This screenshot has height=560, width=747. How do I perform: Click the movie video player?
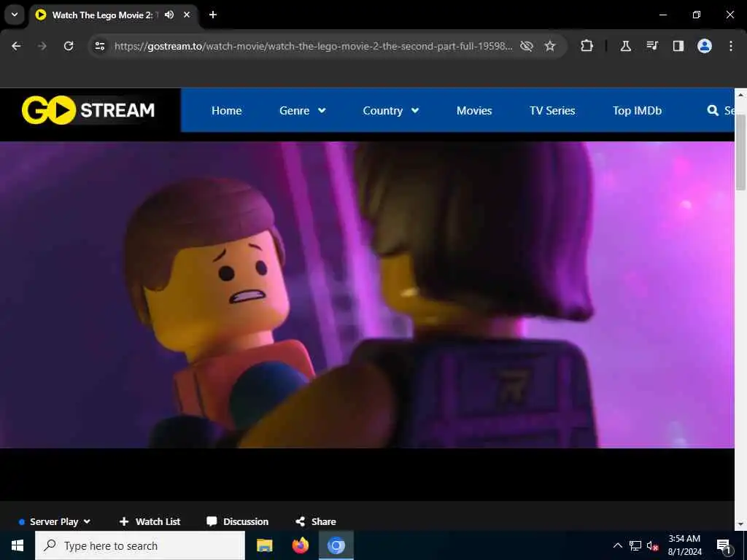tap(367, 295)
